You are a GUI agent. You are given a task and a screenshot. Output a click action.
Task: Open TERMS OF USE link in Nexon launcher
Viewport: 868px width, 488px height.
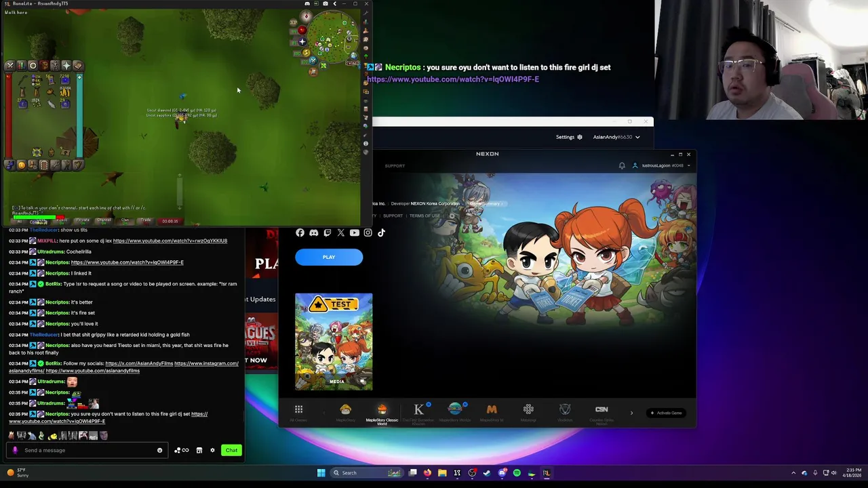(x=425, y=216)
